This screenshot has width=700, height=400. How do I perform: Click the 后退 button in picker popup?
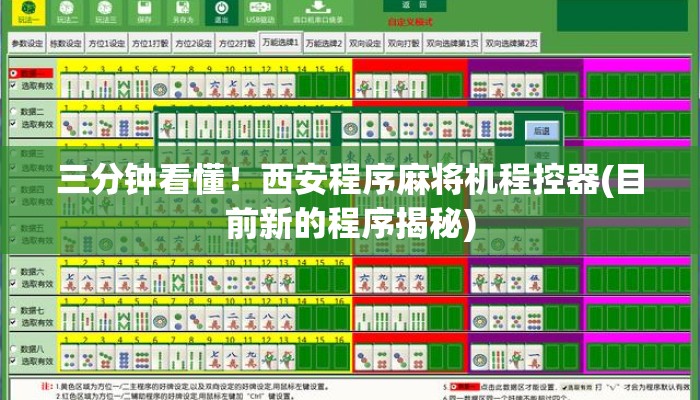542,131
